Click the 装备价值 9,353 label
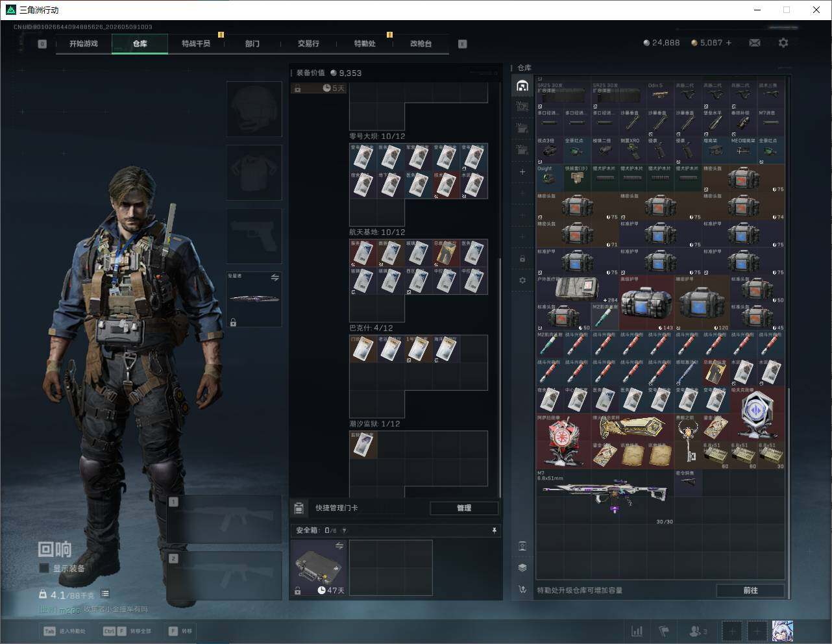This screenshot has width=832, height=644. pos(329,73)
